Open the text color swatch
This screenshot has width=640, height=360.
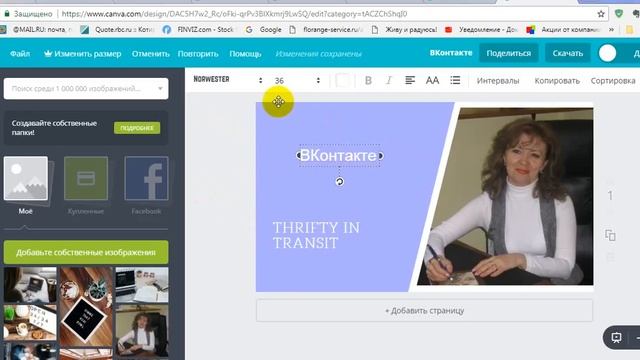(342, 80)
